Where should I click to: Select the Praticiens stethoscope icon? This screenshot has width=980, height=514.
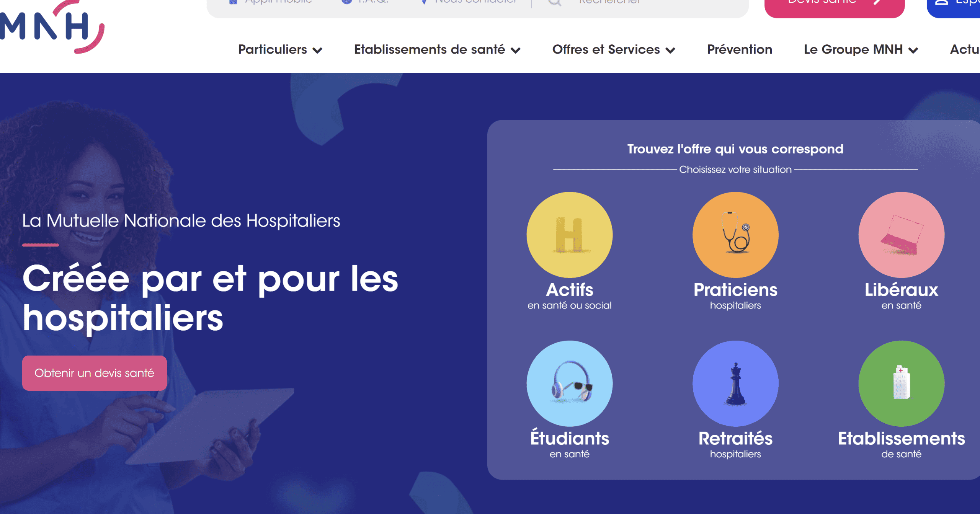[x=735, y=235]
